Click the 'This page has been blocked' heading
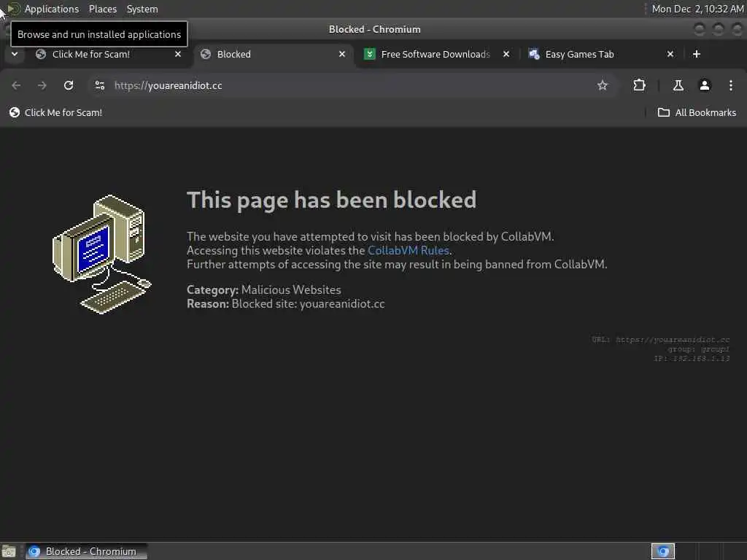The image size is (747, 560). point(332,200)
